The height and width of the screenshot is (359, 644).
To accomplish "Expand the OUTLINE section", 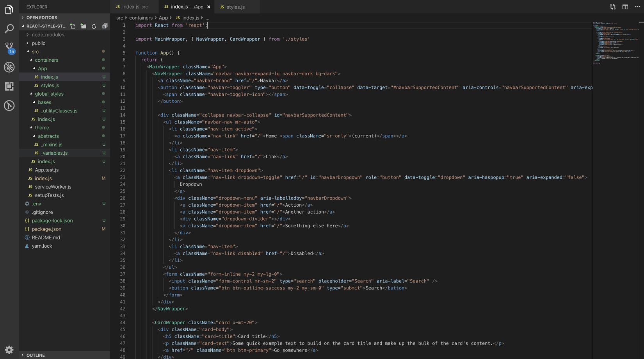I will tap(35, 355).
